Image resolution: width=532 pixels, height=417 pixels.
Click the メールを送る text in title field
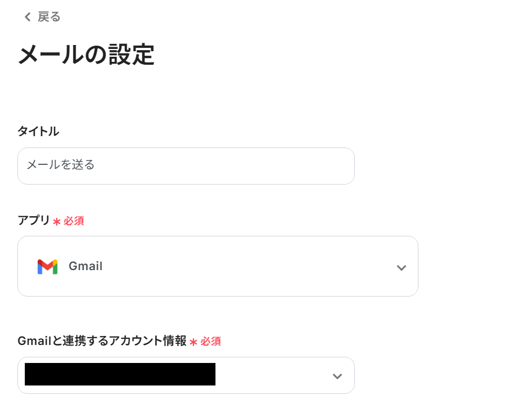click(61, 165)
